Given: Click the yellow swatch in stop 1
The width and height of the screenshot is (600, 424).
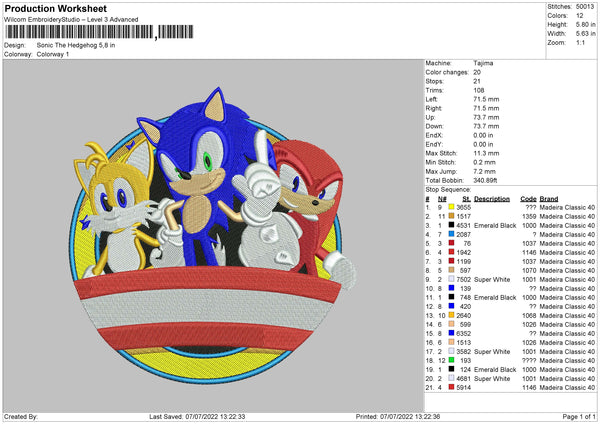Looking at the screenshot, I should coord(451,207).
